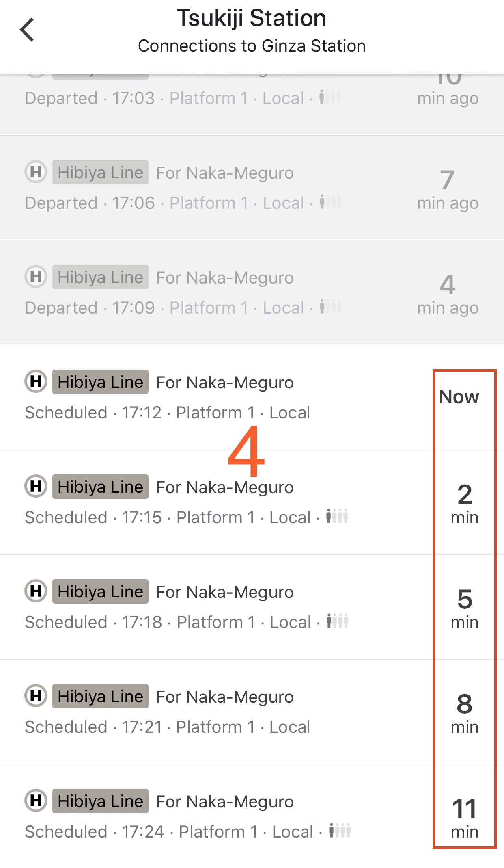Click crowding indicator icon on 17:18 train
The height and width of the screenshot is (868, 504).
click(x=338, y=621)
